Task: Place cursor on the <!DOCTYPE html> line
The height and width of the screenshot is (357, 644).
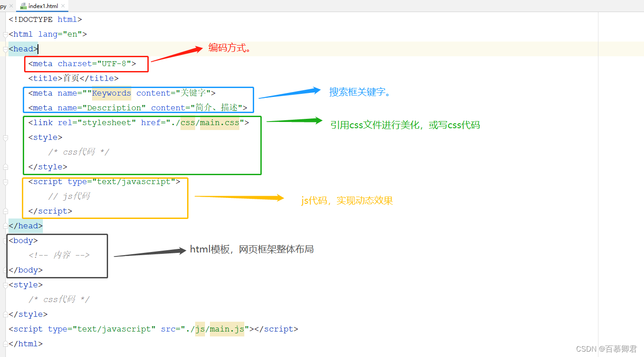Action: click(x=45, y=20)
